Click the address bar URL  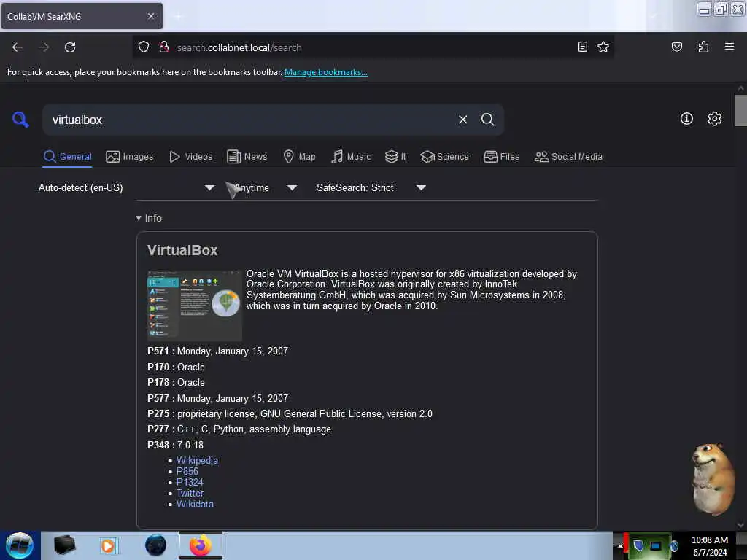[x=239, y=47]
